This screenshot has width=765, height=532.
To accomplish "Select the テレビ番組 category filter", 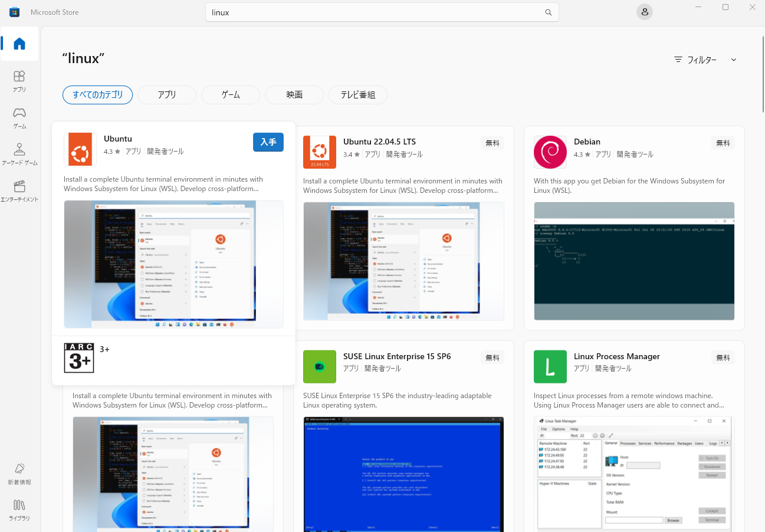I will (x=358, y=94).
